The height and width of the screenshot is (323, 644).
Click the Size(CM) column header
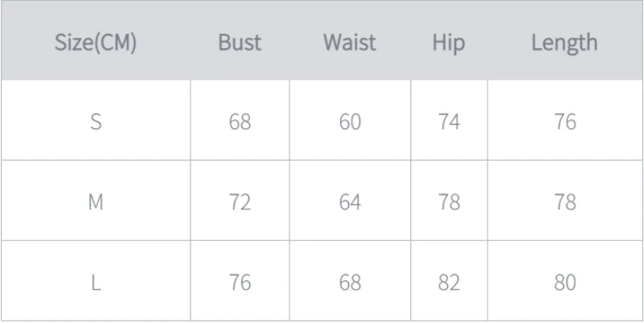(95, 43)
